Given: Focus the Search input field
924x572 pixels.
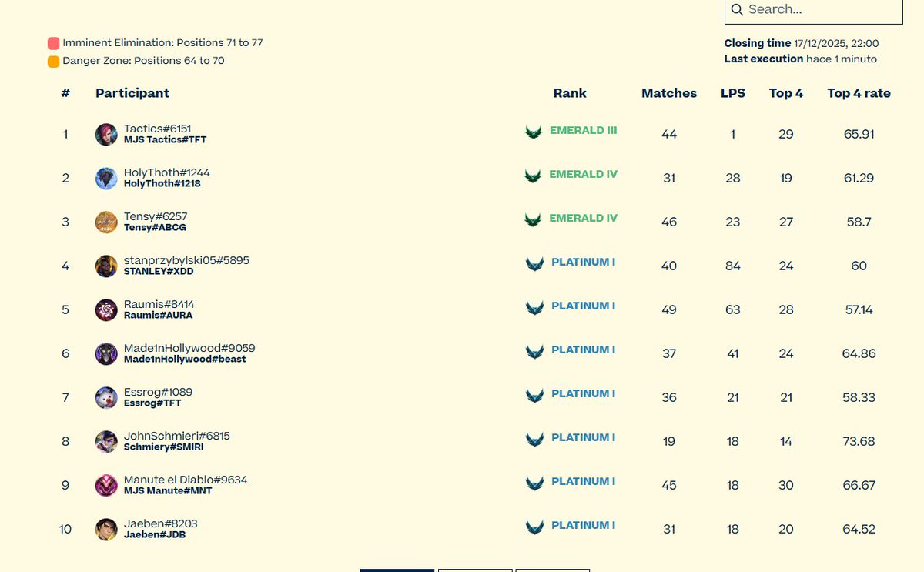Looking at the screenshot, I should [813, 10].
